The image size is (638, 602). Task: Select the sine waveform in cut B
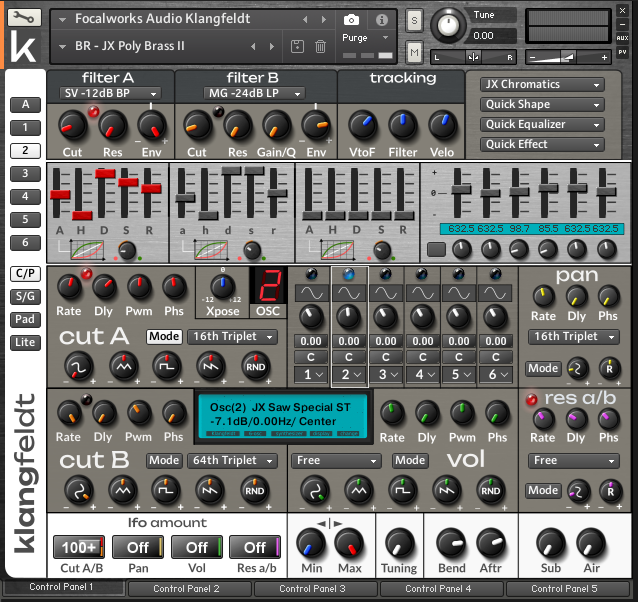pos(76,491)
